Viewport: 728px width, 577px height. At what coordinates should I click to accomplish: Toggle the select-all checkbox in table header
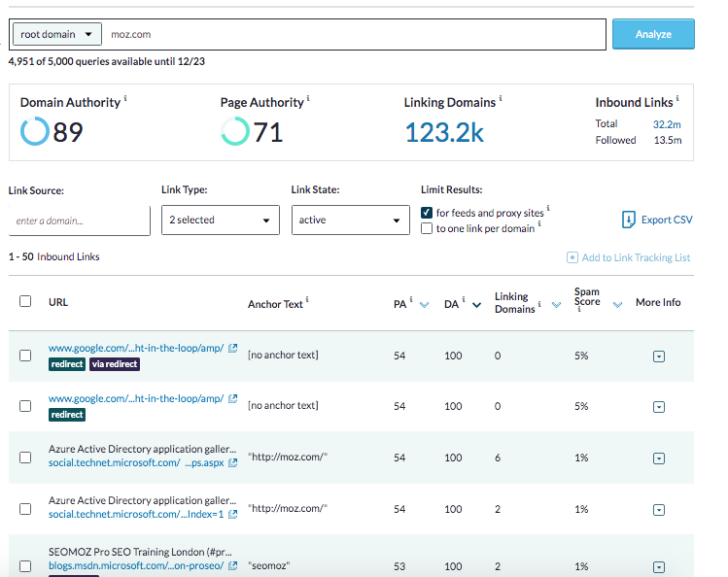tap(25, 301)
